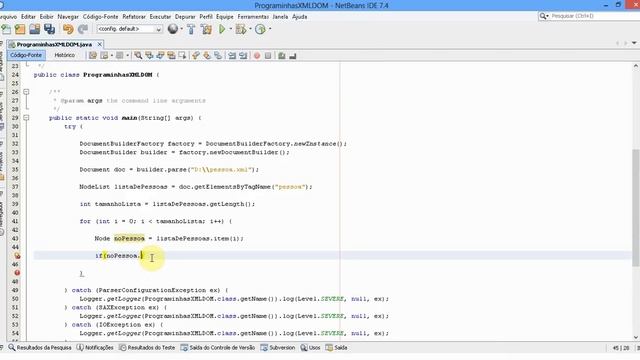Click the Find Next Occurrence editor icon

pos(160,56)
